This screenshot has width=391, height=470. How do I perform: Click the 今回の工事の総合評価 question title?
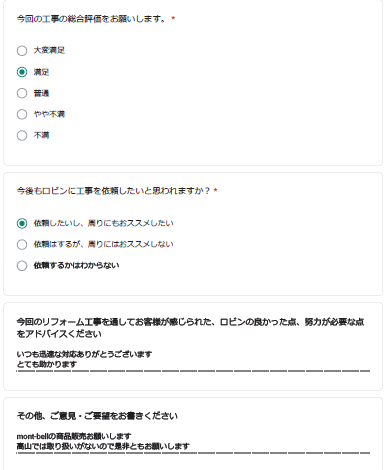coord(91,19)
